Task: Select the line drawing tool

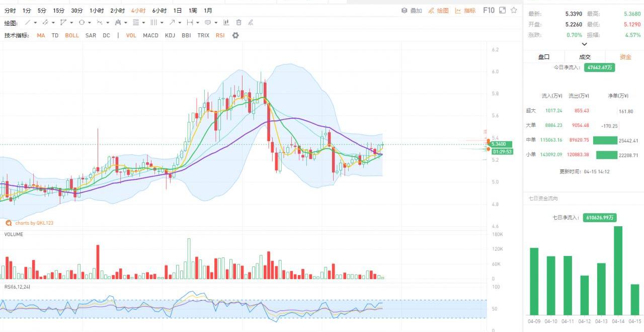Action: pyautogui.click(x=28, y=23)
